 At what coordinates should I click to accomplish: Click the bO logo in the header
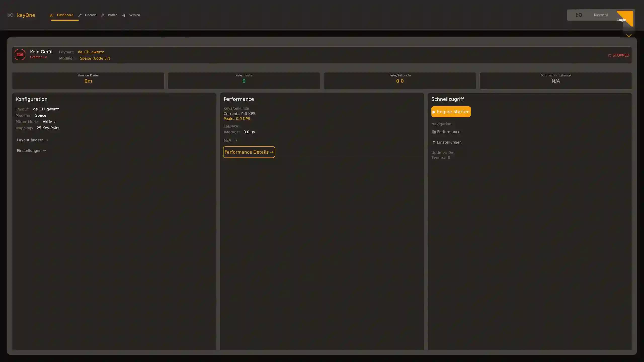point(11,15)
